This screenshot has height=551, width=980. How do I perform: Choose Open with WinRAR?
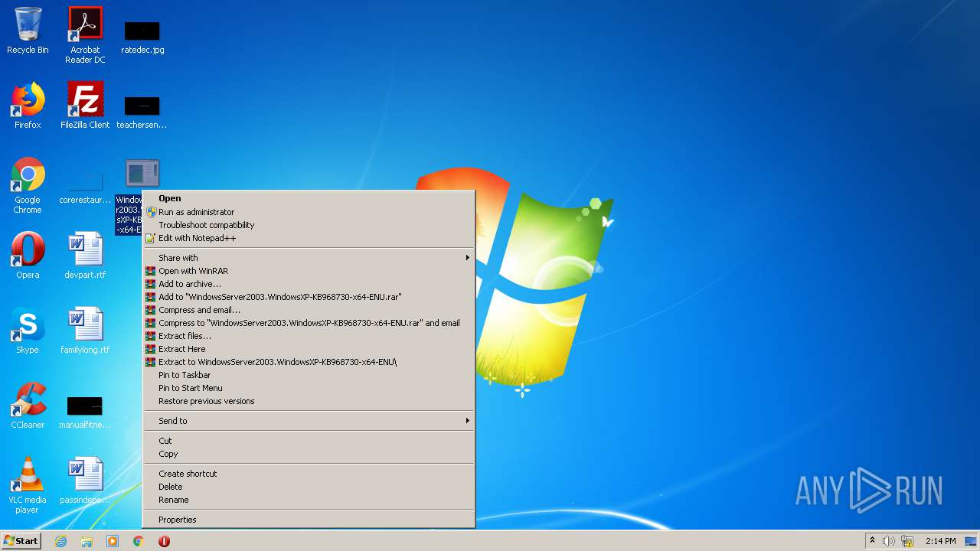click(309, 271)
